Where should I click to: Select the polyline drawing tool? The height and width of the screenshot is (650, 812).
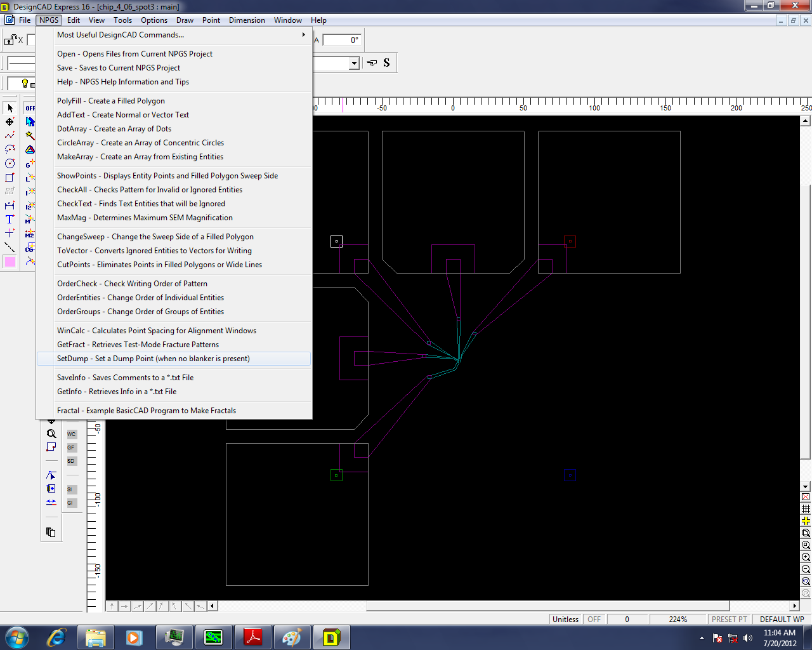[10, 135]
